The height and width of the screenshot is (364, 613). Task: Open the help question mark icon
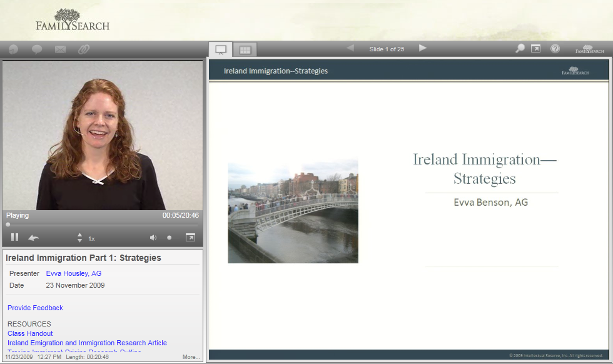point(555,49)
